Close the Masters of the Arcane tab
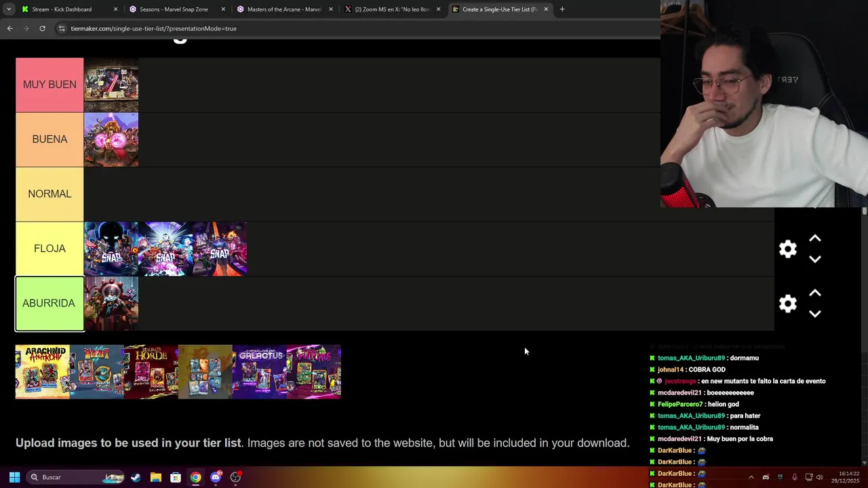This screenshot has width=868, height=488. tap(331, 9)
